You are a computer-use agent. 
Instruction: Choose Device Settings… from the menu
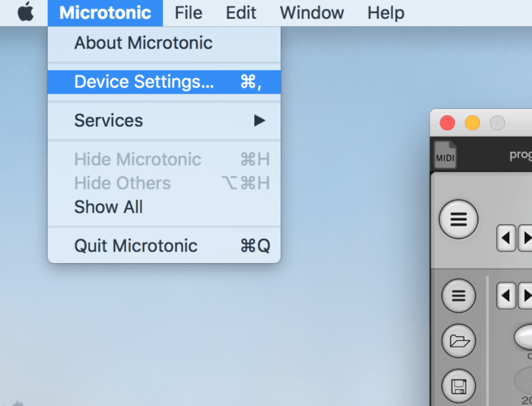coord(164,82)
